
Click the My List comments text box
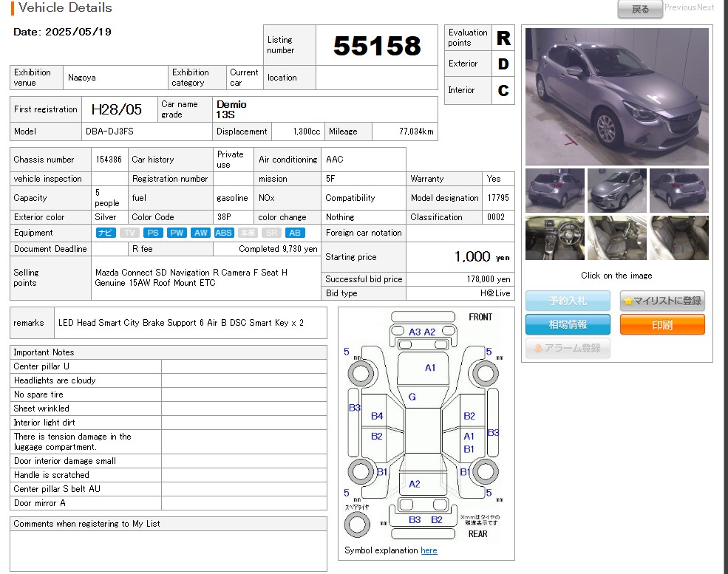(x=168, y=551)
